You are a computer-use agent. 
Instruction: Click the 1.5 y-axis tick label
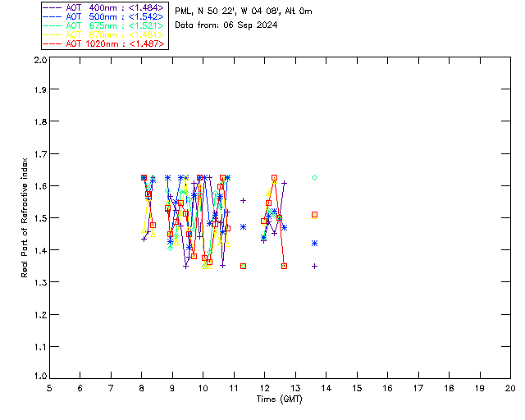pos(40,218)
